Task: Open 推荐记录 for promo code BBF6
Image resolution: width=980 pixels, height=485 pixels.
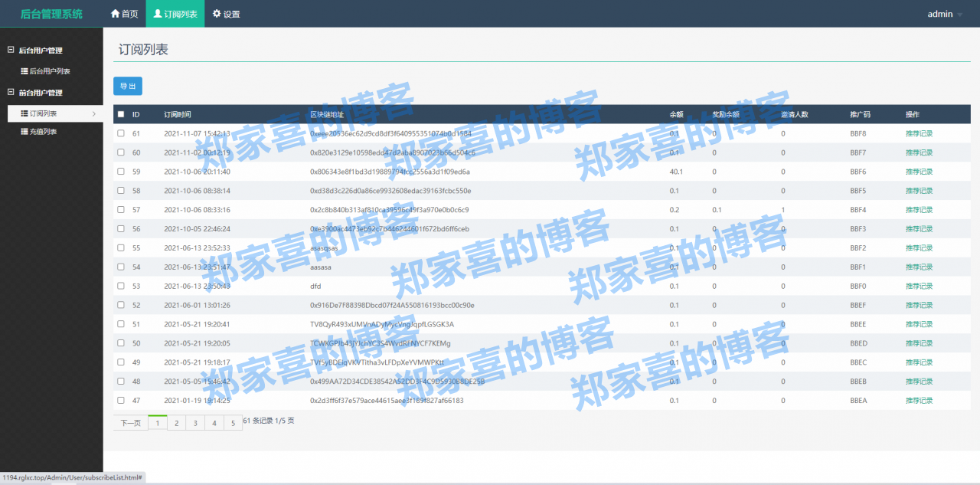Action: [x=919, y=172]
